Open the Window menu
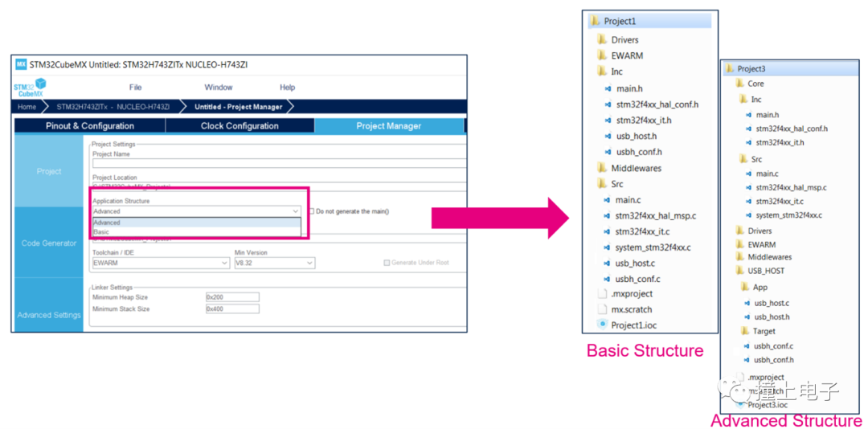The width and height of the screenshot is (868, 429). [218, 88]
